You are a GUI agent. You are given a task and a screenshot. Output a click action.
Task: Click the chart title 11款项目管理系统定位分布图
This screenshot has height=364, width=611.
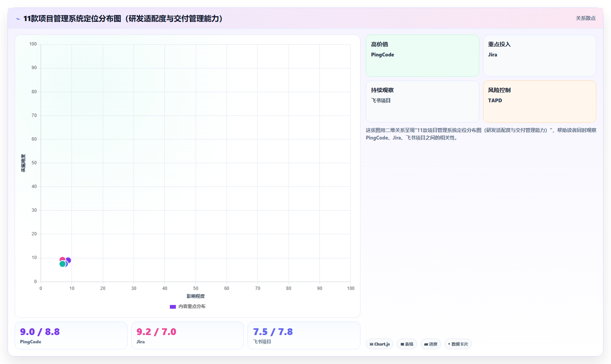click(x=123, y=18)
